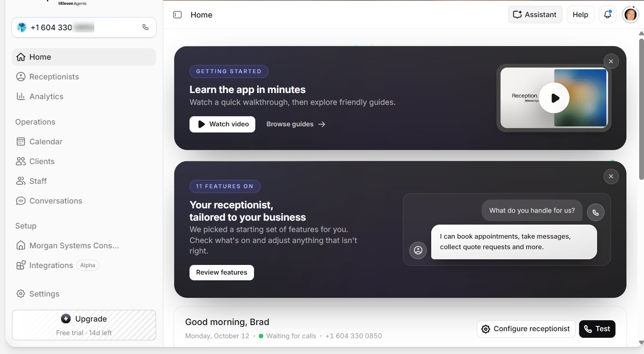Click the phone icon beside the chat question
The image size is (644, 354).
(595, 212)
